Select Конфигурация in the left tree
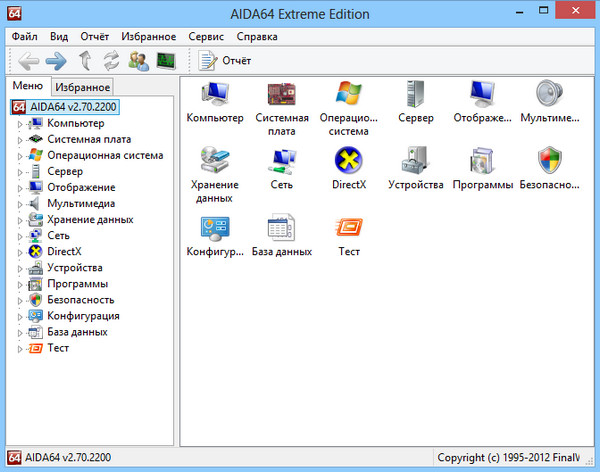 click(x=81, y=316)
